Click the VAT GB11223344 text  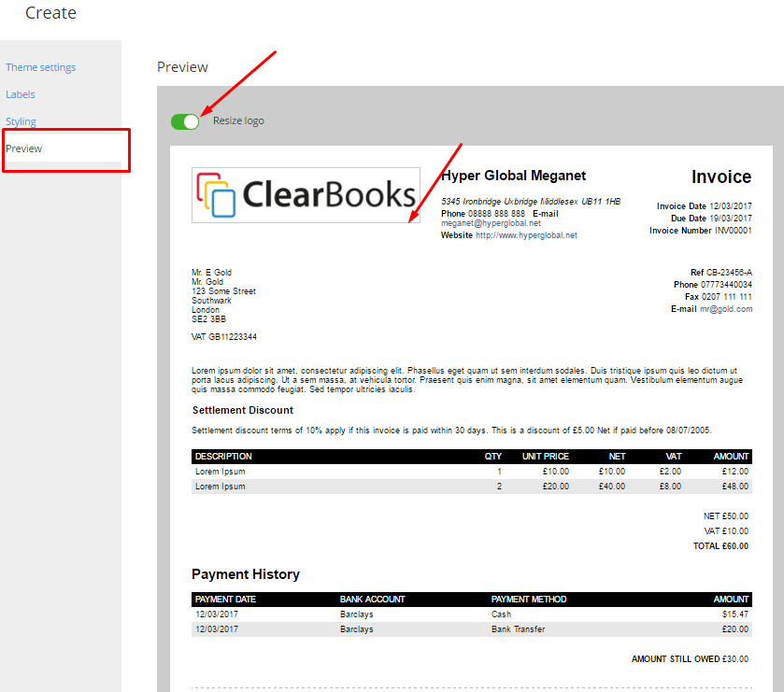tap(224, 337)
